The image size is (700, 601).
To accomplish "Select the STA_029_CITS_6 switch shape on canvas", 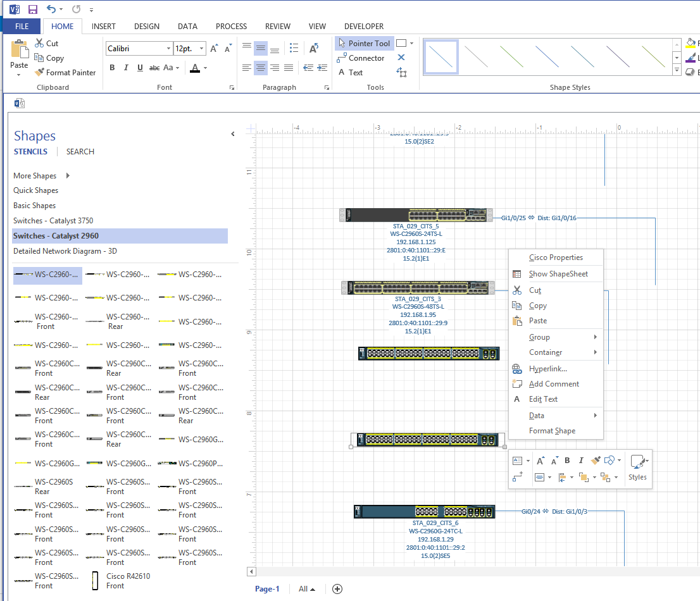I will 424,511.
